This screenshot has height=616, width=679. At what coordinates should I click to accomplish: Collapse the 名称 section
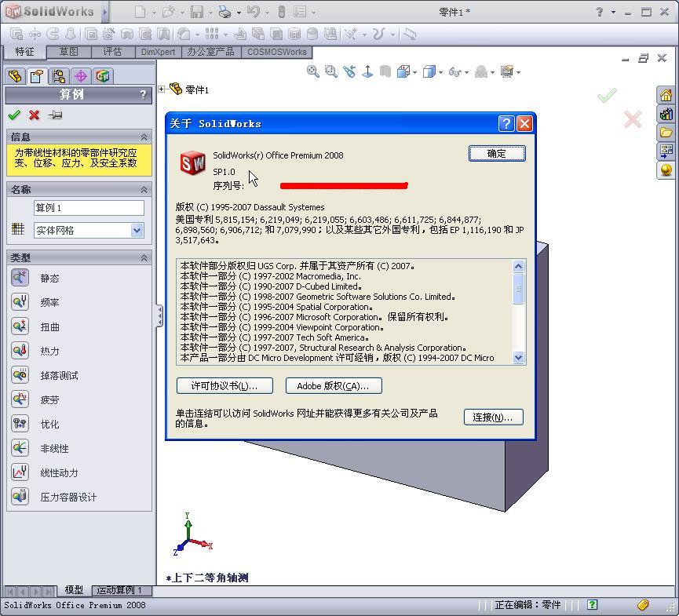coord(144,190)
